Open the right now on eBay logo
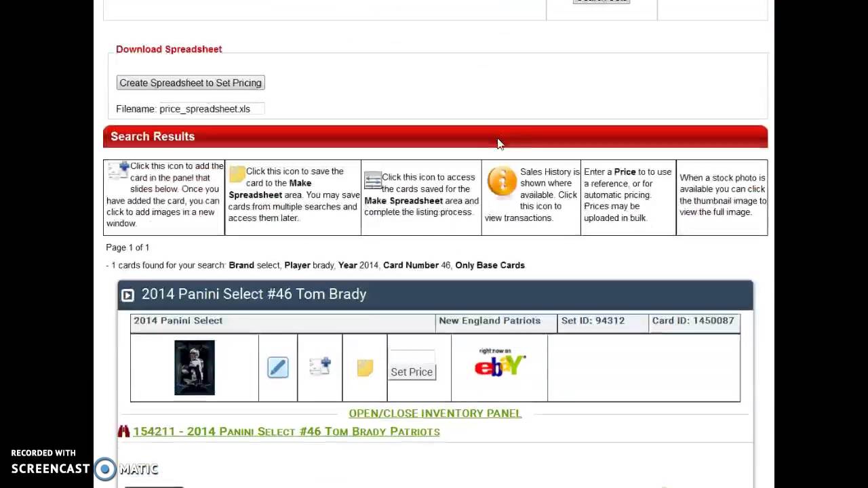 pos(500,362)
